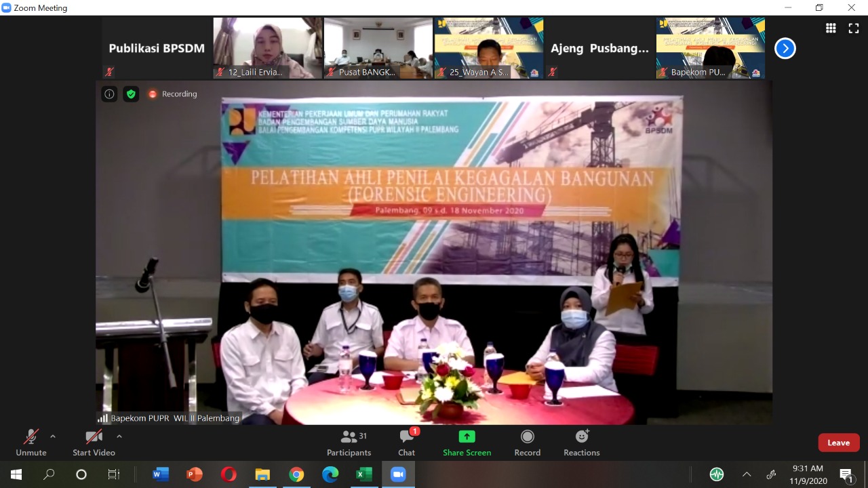The height and width of the screenshot is (488, 868).
Task: Open Microsoft Word from taskbar
Action: [x=161, y=474]
